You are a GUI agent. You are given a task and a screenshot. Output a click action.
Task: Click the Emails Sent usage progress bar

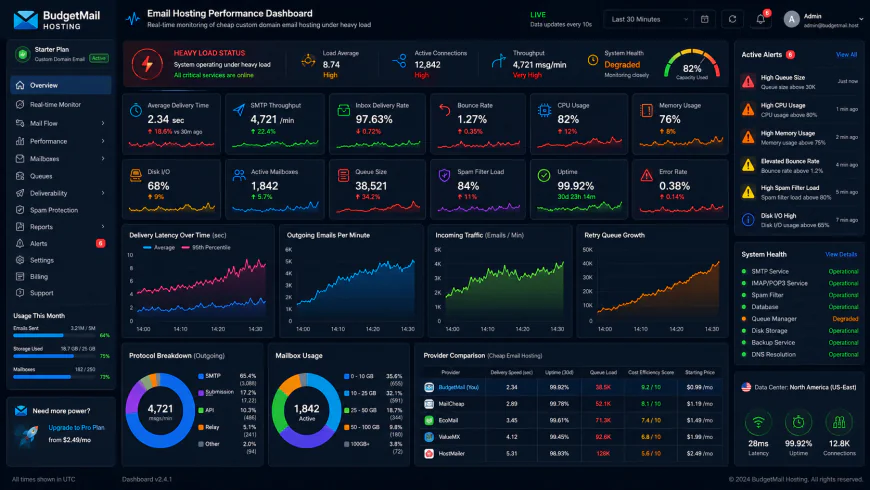55,335
